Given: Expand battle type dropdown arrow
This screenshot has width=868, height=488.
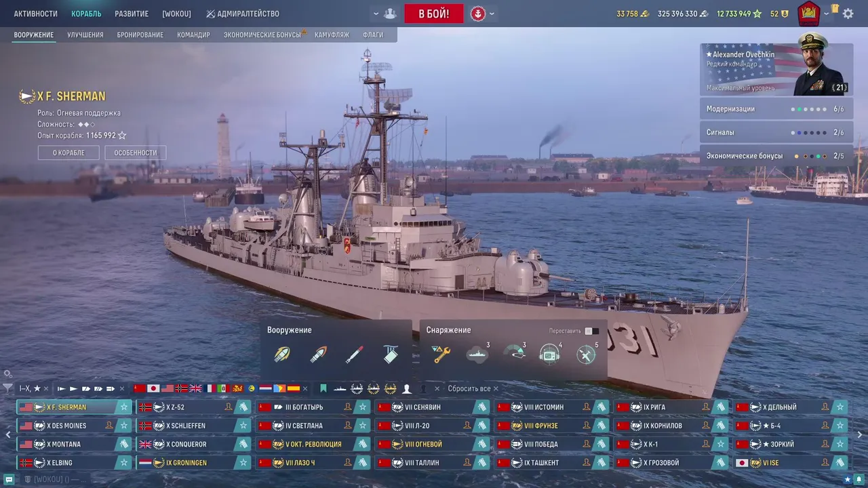Looking at the screenshot, I should [x=492, y=14].
